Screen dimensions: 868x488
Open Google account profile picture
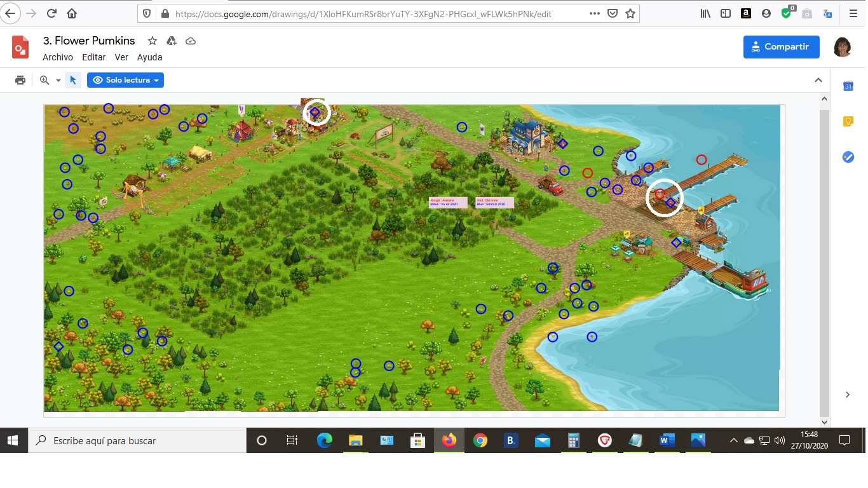843,48
